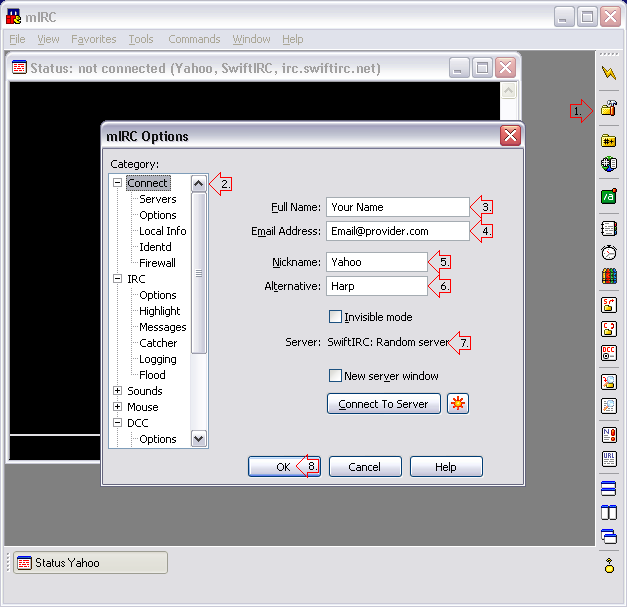The image size is (627, 607).
Task: Select Identd in the category tree
Action: coord(155,247)
